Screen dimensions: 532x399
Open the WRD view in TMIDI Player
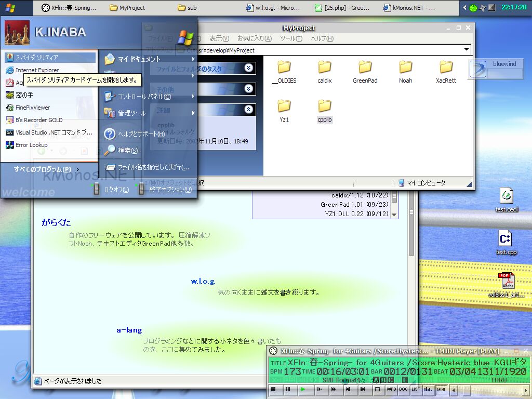(391, 389)
